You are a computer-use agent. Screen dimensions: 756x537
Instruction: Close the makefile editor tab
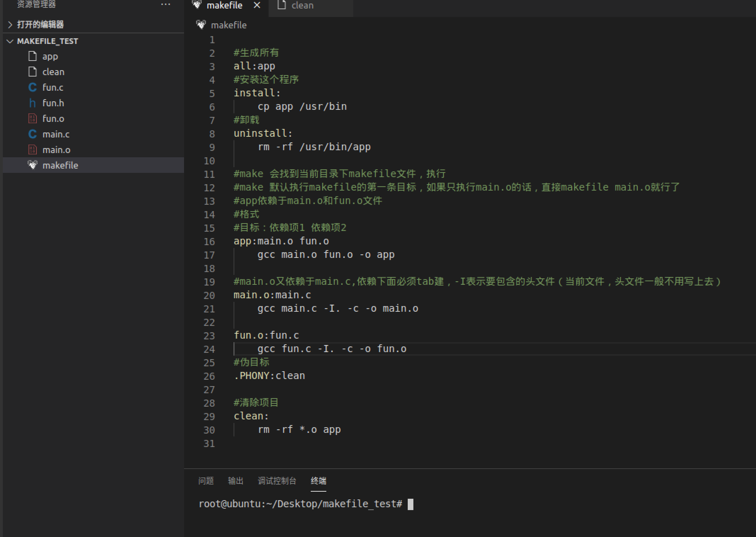coord(257,5)
